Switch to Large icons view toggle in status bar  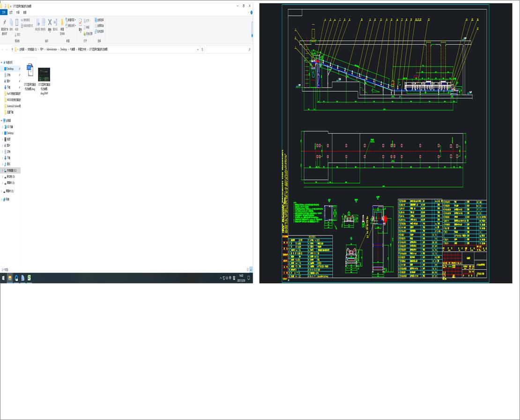251,270
